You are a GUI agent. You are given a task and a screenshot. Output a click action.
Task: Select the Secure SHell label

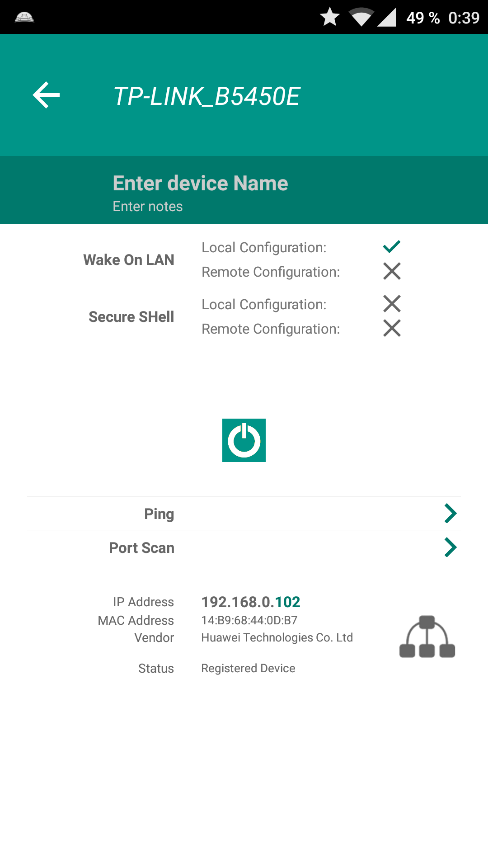pyautogui.click(x=131, y=317)
